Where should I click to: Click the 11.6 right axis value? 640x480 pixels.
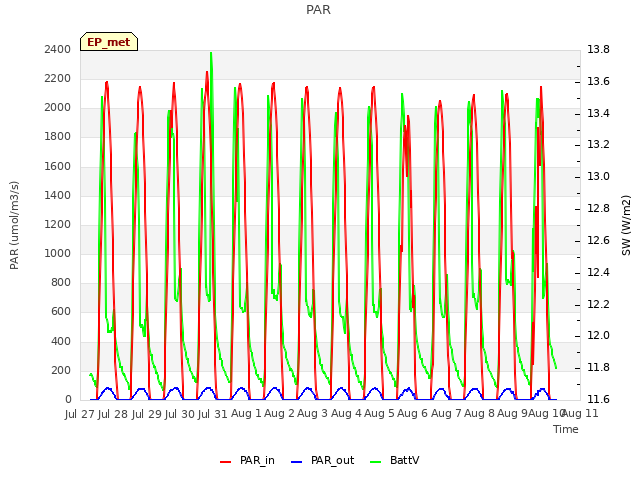[598, 399]
